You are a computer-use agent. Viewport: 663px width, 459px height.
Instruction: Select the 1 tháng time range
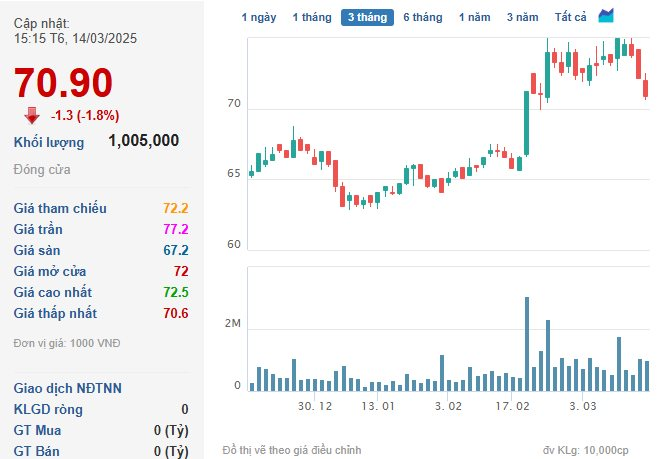tap(312, 17)
